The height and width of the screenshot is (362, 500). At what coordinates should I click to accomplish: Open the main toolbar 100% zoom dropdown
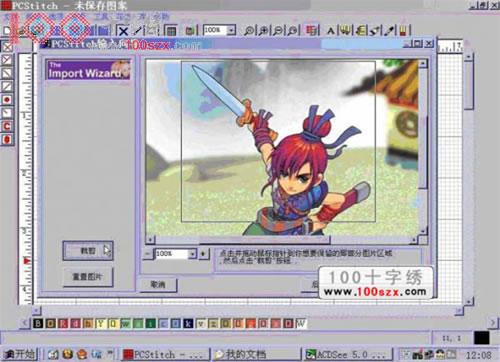(231, 31)
